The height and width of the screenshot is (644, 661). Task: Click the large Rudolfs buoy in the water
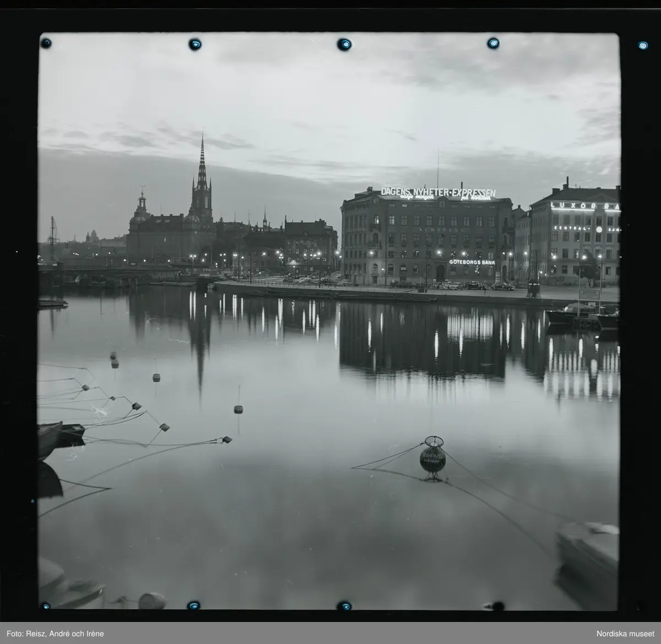click(x=432, y=458)
